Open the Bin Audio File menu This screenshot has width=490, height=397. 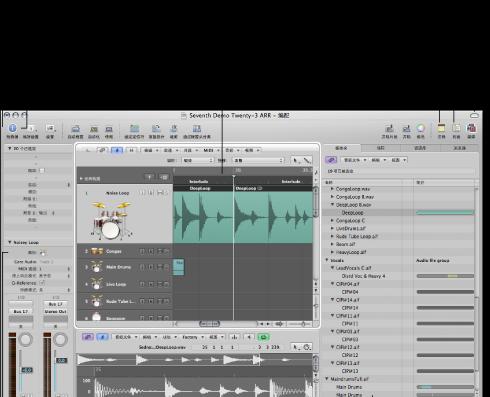pyautogui.click(x=355, y=160)
